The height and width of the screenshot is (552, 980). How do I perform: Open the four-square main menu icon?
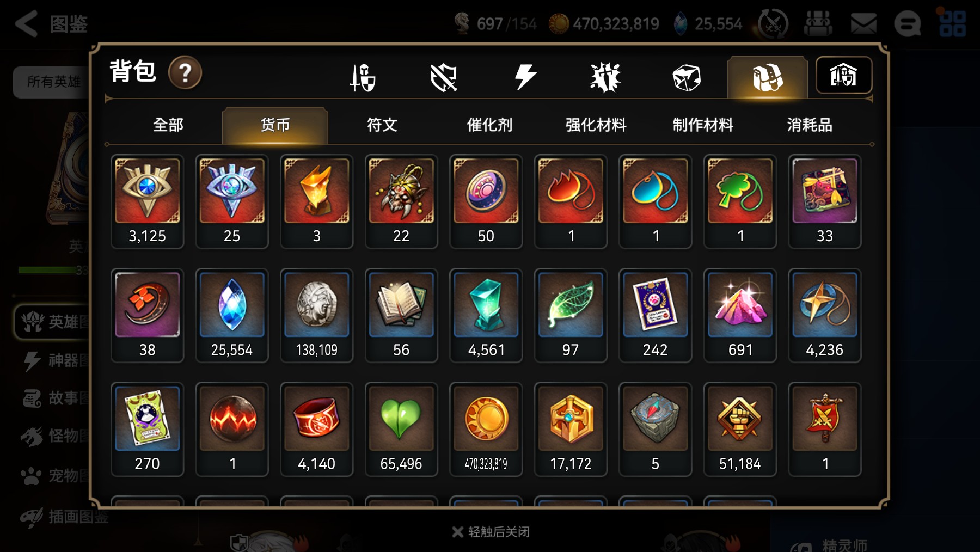click(x=952, y=23)
